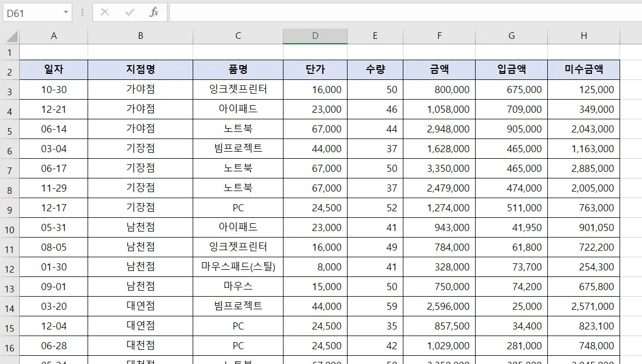Select amount cell 2,596,000
Screen dimensions: 642x364
pyautogui.click(x=439, y=307)
